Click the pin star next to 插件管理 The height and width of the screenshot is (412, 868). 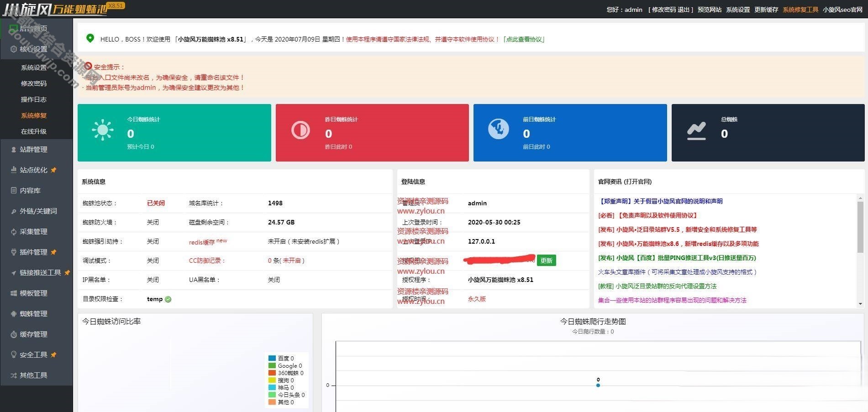(53, 252)
